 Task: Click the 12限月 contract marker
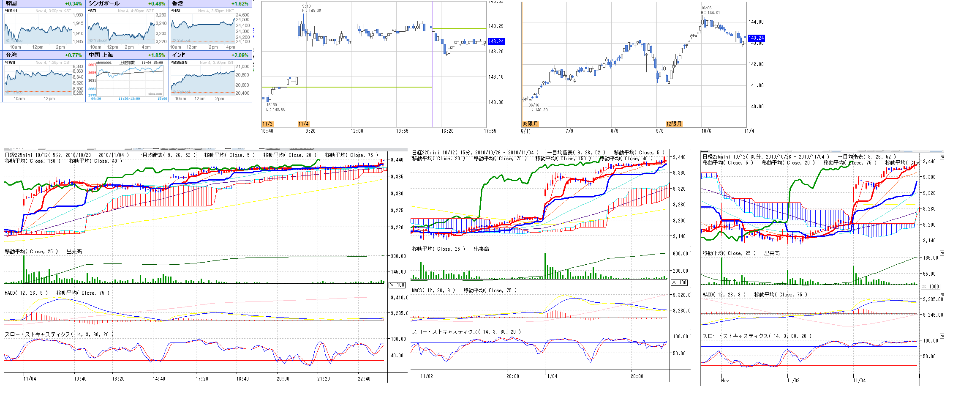click(674, 124)
